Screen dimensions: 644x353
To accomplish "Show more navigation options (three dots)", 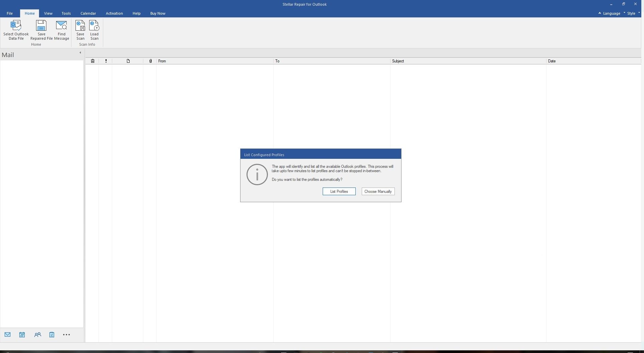I will 66,335.
